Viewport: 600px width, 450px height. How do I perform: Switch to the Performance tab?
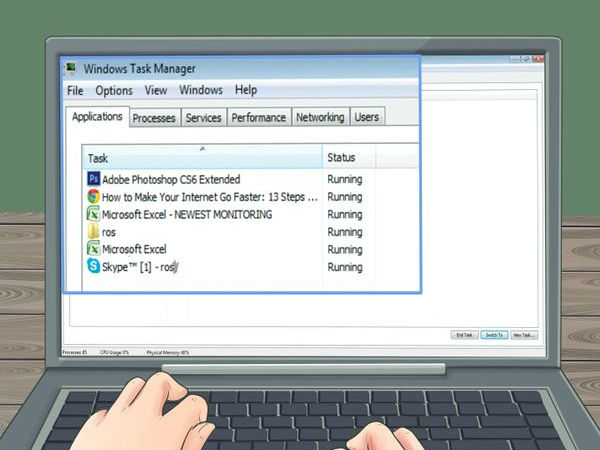click(258, 118)
